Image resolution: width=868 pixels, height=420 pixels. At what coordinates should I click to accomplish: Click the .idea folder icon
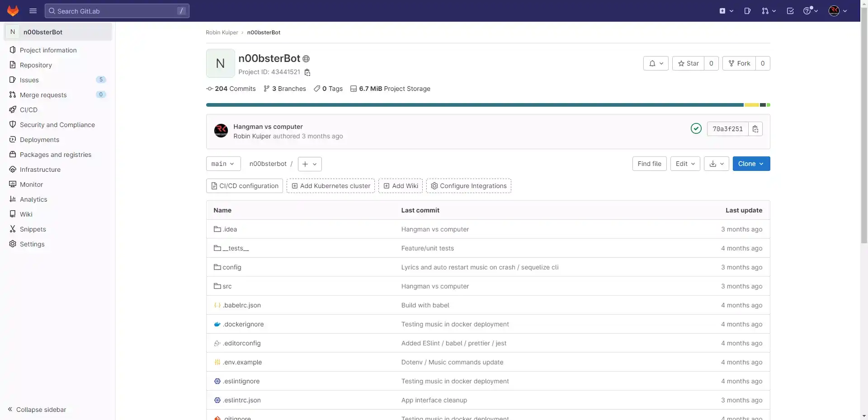tap(217, 229)
